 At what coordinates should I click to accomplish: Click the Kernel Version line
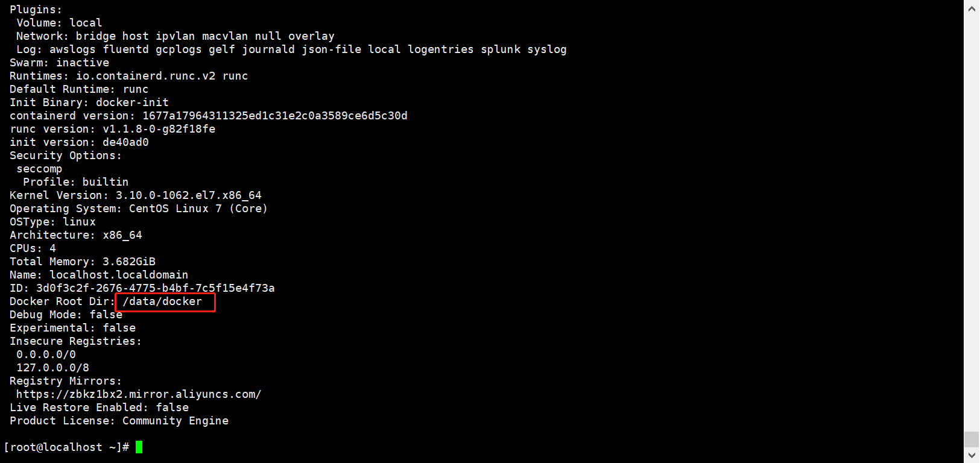[135, 195]
